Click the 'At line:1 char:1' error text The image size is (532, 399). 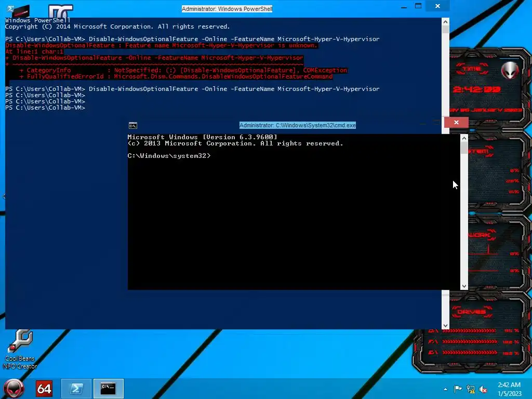pyautogui.click(x=34, y=51)
